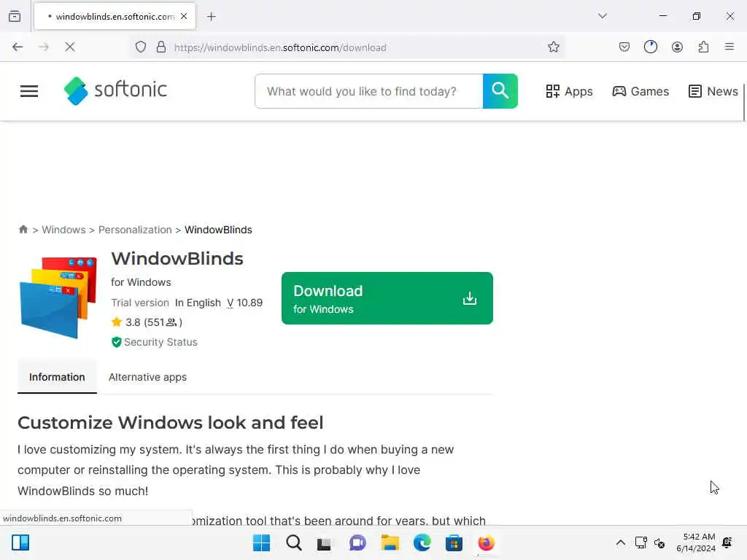This screenshot has width=747, height=560.
Task: Click the Trial version label
Action: coord(140,303)
